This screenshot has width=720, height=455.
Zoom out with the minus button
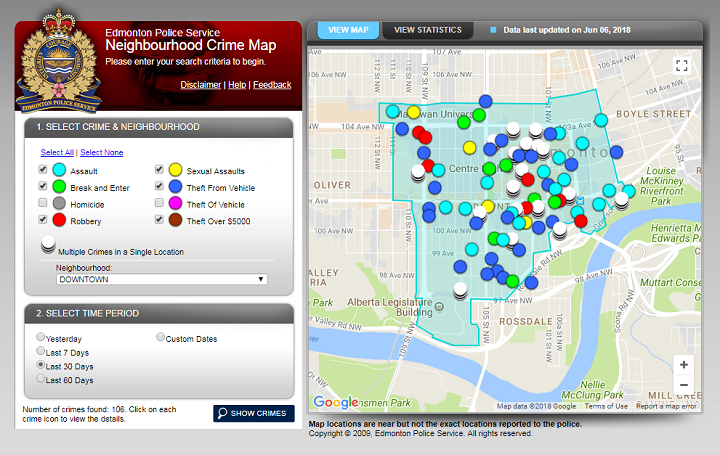[684, 385]
